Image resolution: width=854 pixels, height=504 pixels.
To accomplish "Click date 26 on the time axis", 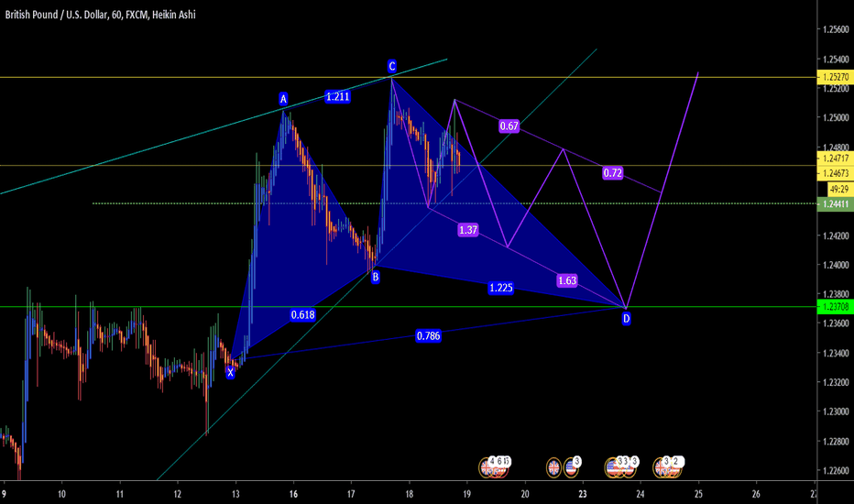I will [x=756, y=494].
